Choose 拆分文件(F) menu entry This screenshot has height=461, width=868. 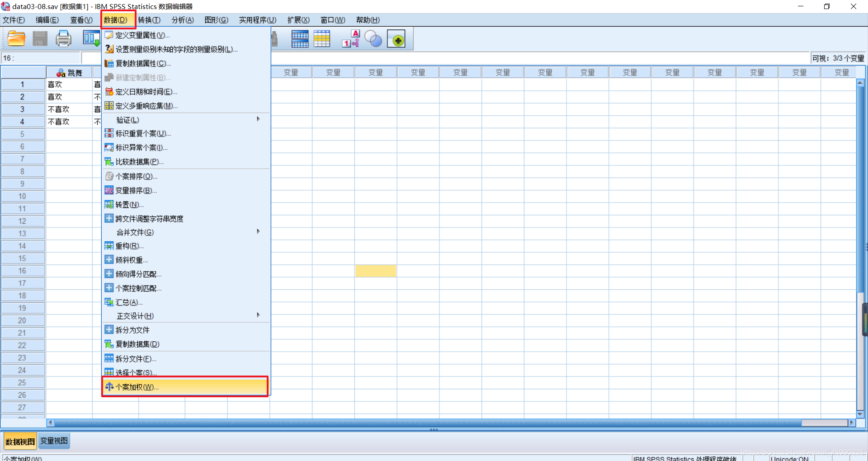(x=186, y=359)
